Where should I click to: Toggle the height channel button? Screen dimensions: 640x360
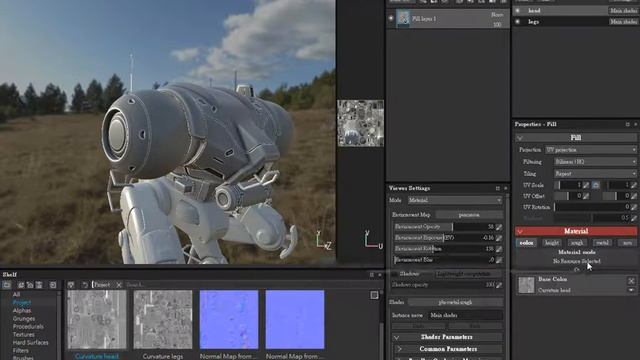(x=552, y=243)
